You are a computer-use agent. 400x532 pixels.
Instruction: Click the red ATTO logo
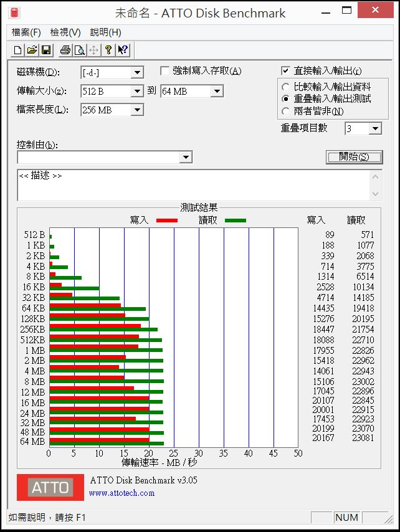(x=50, y=487)
